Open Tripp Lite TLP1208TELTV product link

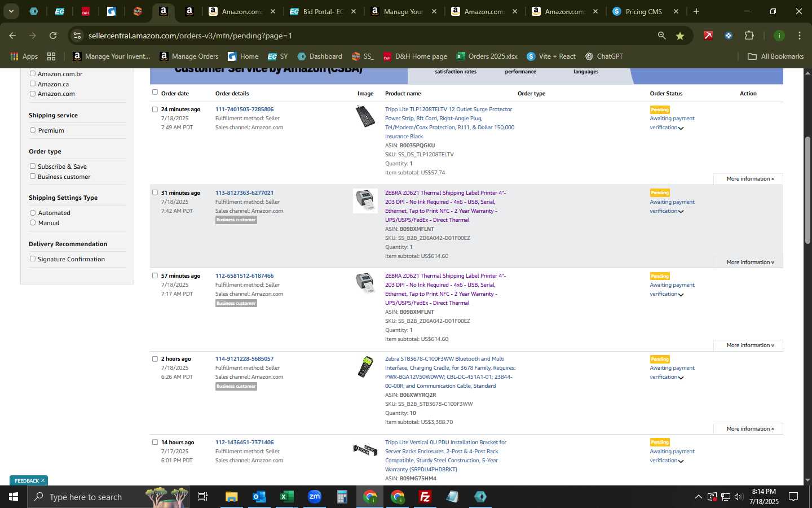coord(449,123)
